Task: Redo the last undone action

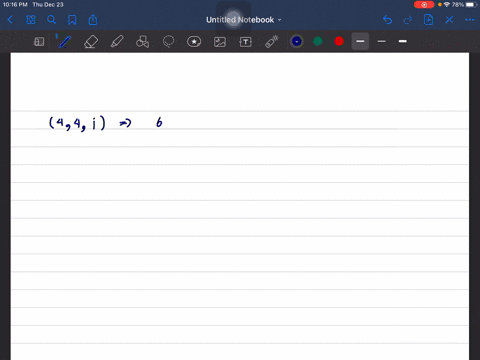Action: tap(408, 20)
